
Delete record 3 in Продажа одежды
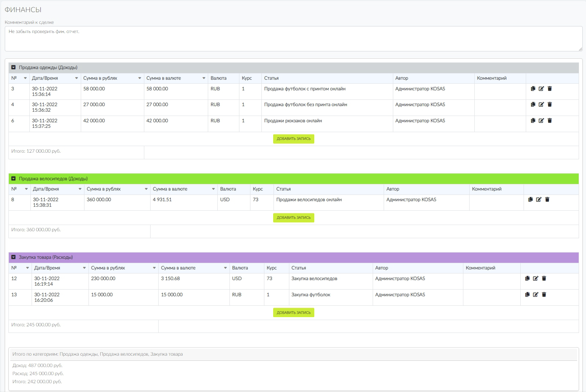point(550,88)
